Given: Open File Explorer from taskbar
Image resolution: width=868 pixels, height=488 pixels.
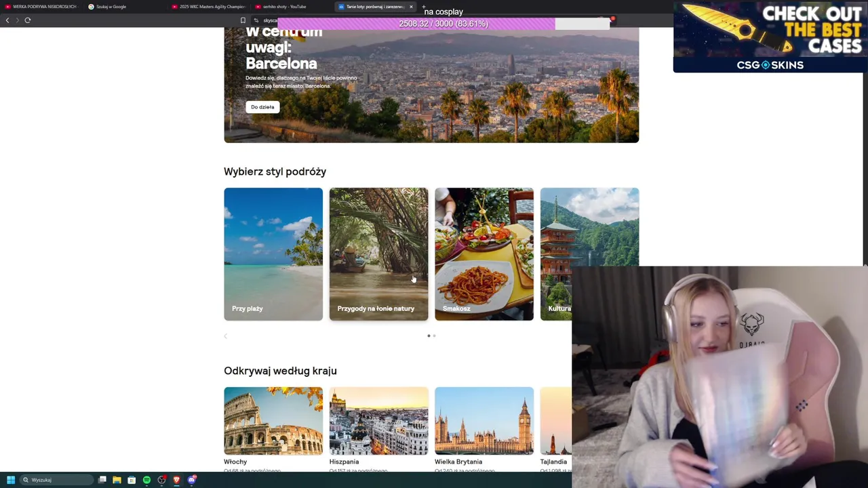Looking at the screenshot, I should [x=117, y=480].
